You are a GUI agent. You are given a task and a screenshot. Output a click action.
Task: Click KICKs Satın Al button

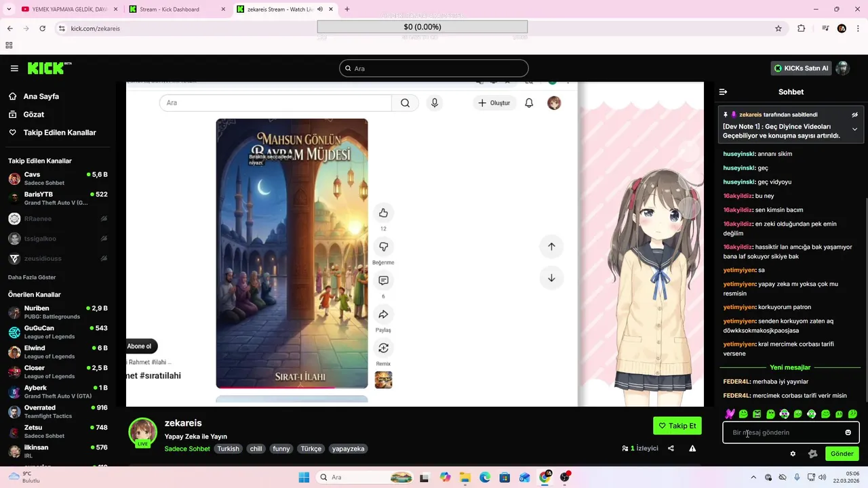[802, 68]
